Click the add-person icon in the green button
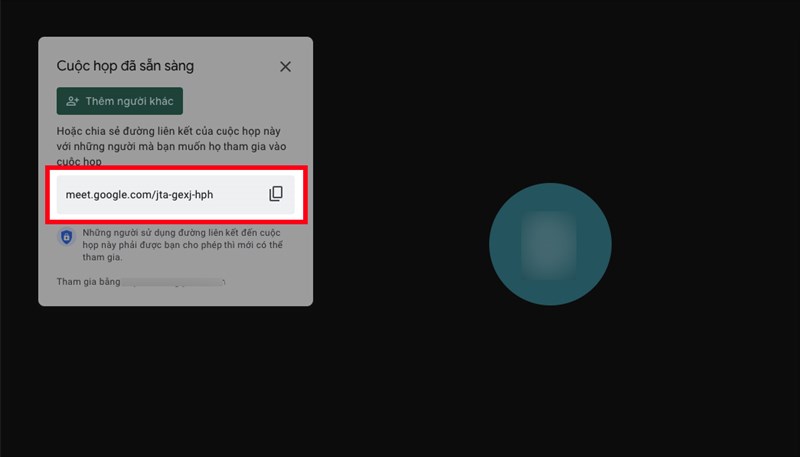800x457 pixels. [x=72, y=101]
